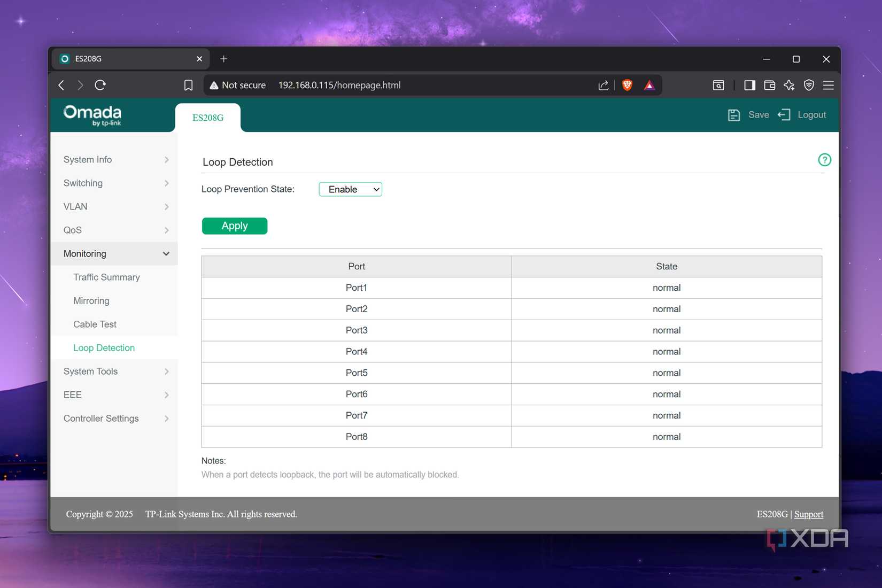Expand the System Info menu
This screenshot has height=588, width=882.
coord(114,160)
